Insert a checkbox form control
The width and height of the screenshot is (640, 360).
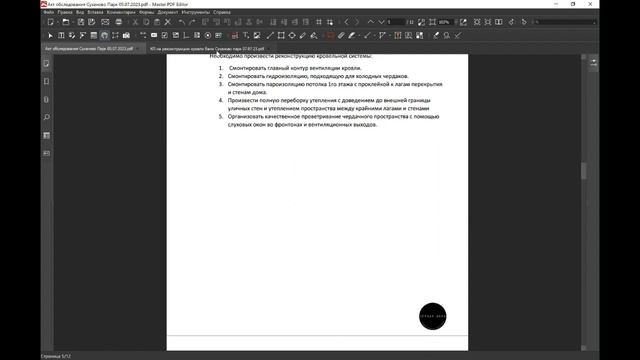[164, 36]
